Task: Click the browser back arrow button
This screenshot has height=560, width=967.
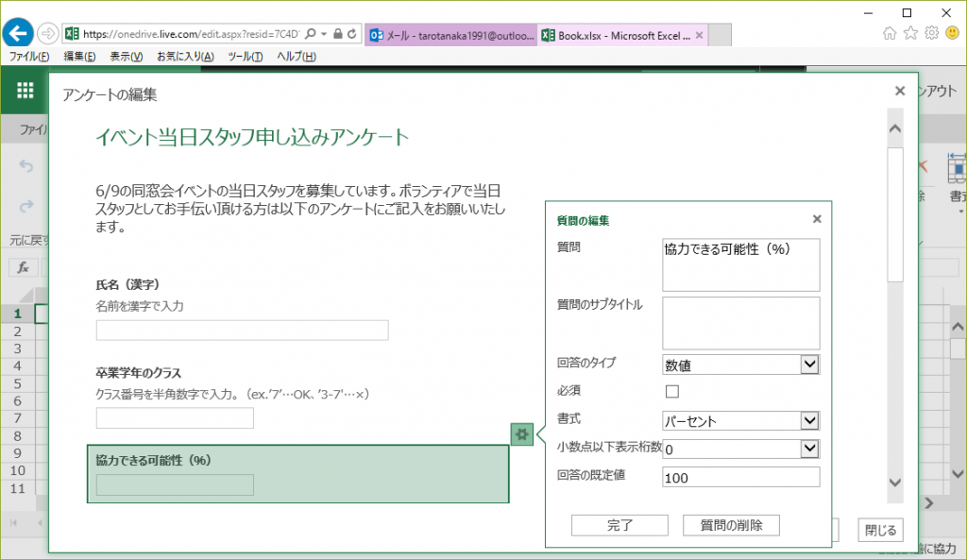Action: [x=18, y=33]
